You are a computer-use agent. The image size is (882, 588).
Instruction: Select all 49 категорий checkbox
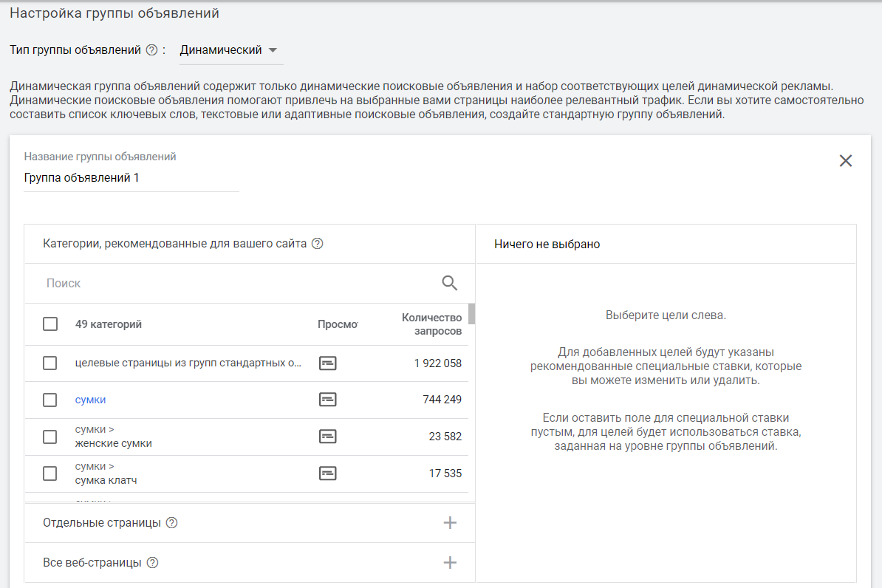(x=50, y=324)
